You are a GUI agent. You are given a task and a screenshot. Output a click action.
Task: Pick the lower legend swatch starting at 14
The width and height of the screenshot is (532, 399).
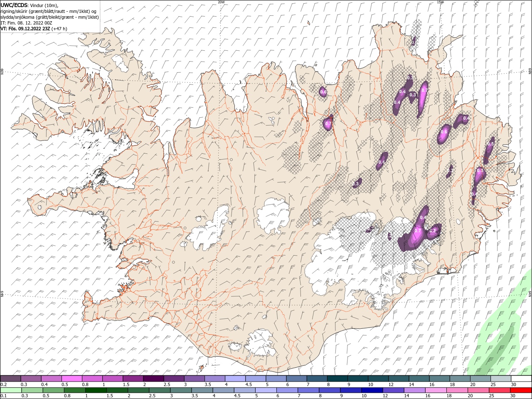(414, 390)
